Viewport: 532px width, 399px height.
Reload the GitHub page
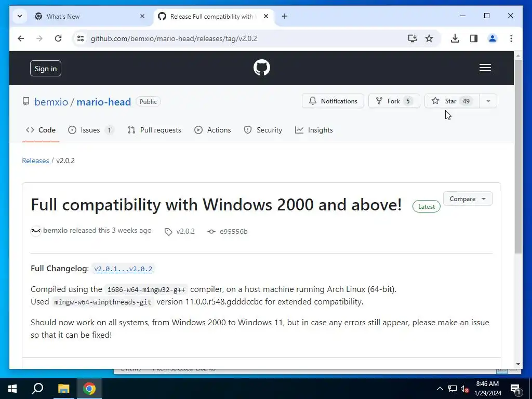click(58, 38)
